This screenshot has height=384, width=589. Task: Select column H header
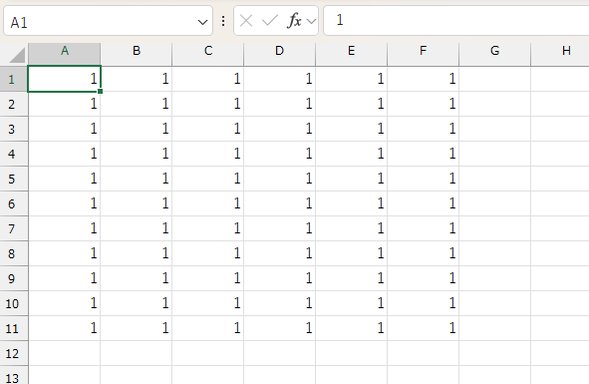pyautogui.click(x=560, y=54)
